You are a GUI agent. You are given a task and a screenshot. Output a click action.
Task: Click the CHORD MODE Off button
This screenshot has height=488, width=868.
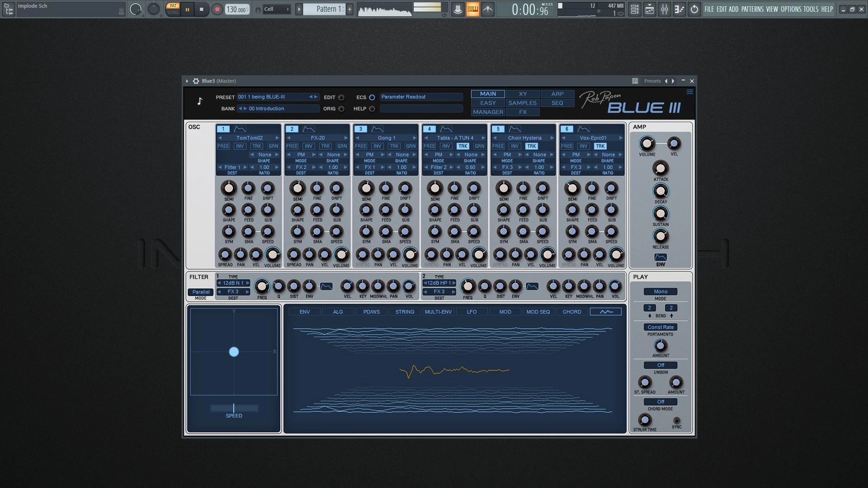pos(660,402)
